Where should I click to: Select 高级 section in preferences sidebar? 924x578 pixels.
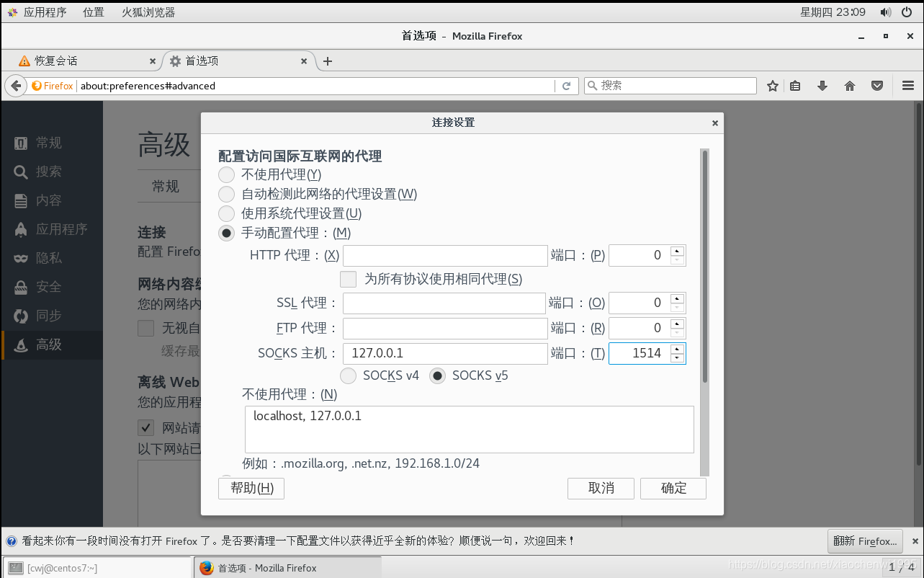click(x=51, y=344)
